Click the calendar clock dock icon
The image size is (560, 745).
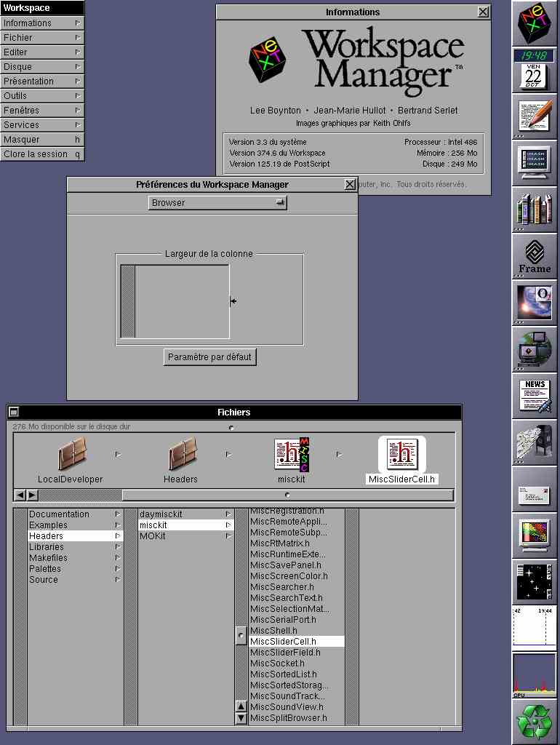(535, 70)
